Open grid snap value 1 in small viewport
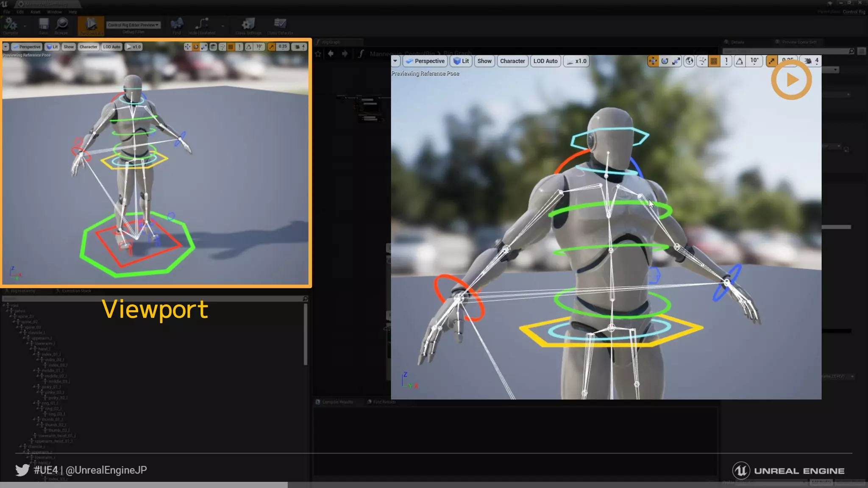This screenshot has height=488, width=868. pos(239,47)
